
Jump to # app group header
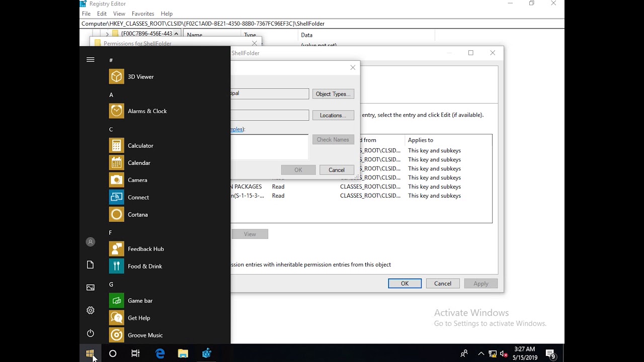click(111, 60)
